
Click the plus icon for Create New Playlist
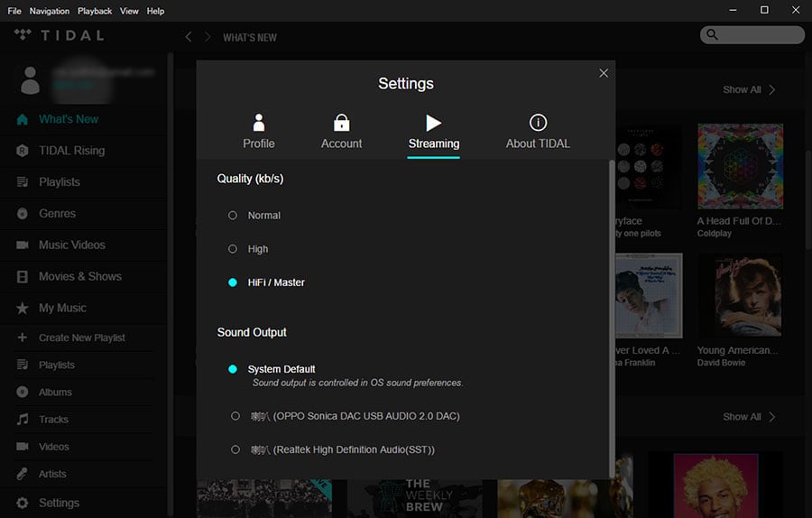click(23, 338)
